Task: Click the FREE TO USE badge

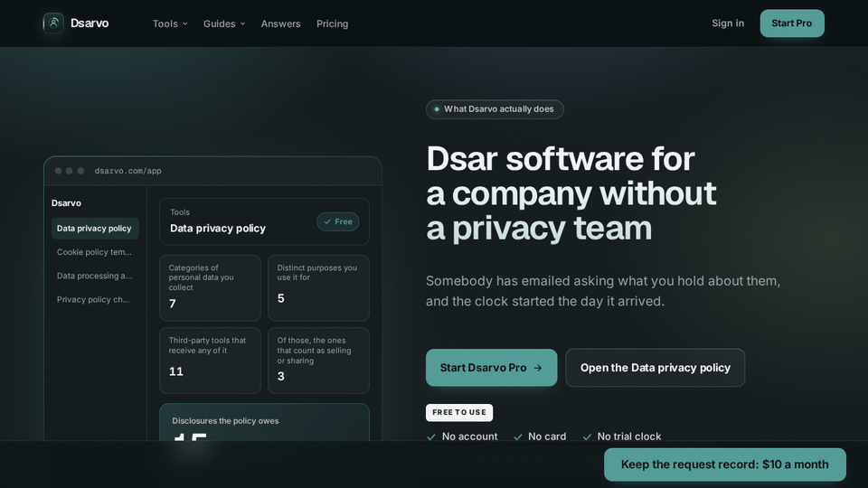Action: point(459,412)
